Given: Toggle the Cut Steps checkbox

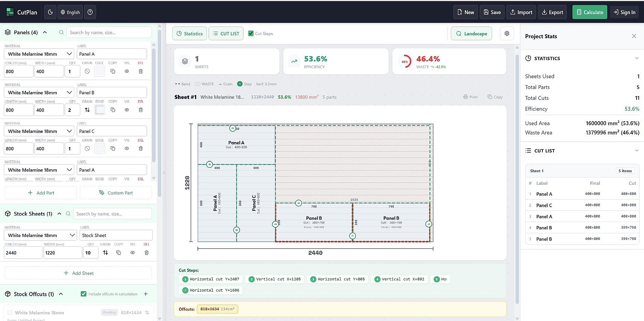Looking at the screenshot, I should [x=251, y=33].
